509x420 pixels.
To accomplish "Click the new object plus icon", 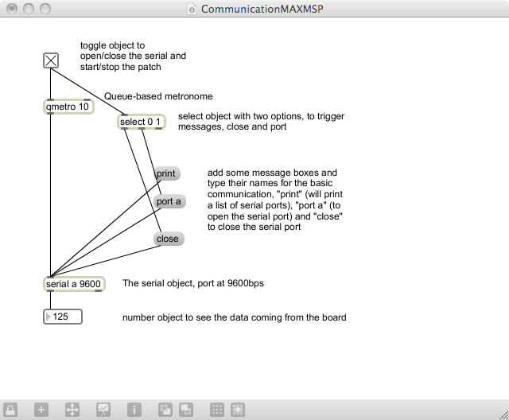I will pyautogui.click(x=41, y=410).
